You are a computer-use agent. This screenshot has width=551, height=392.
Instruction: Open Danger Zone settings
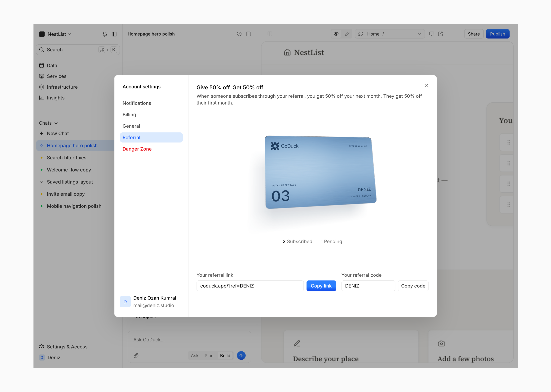pos(151,149)
